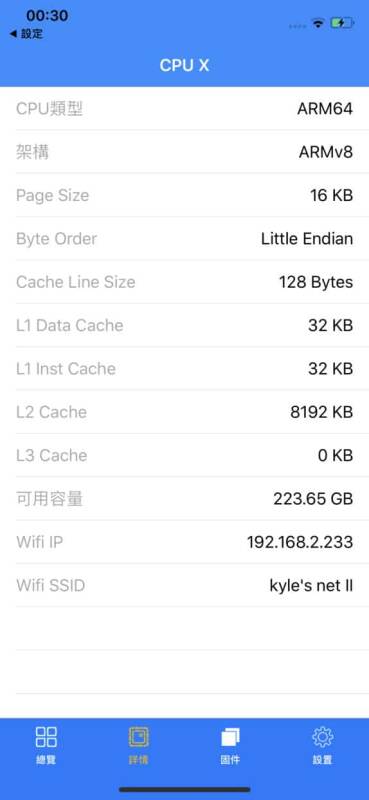The height and width of the screenshot is (800, 369).
Task: Select the CPU類型 ARM64 row
Action: pos(184,108)
